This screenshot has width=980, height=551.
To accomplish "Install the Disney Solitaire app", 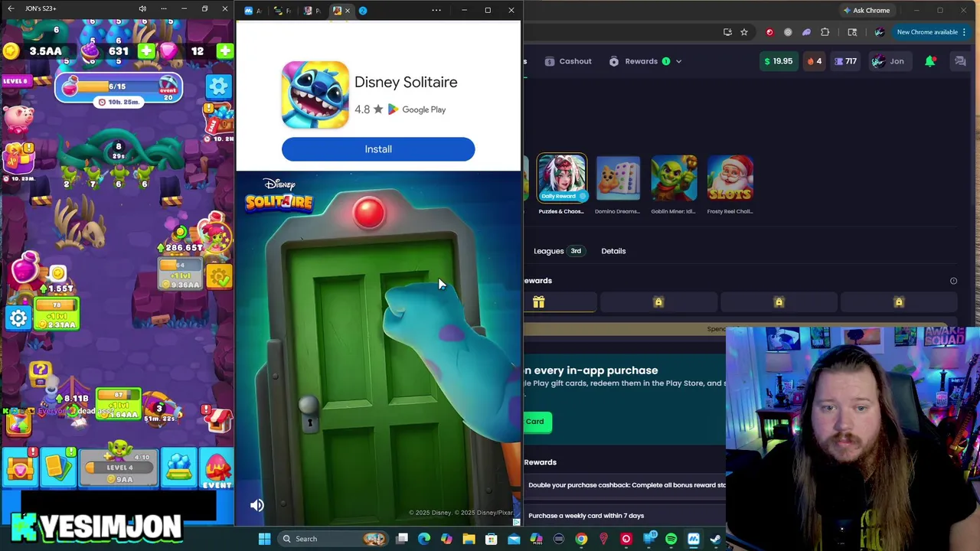I will (x=378, y=149).
